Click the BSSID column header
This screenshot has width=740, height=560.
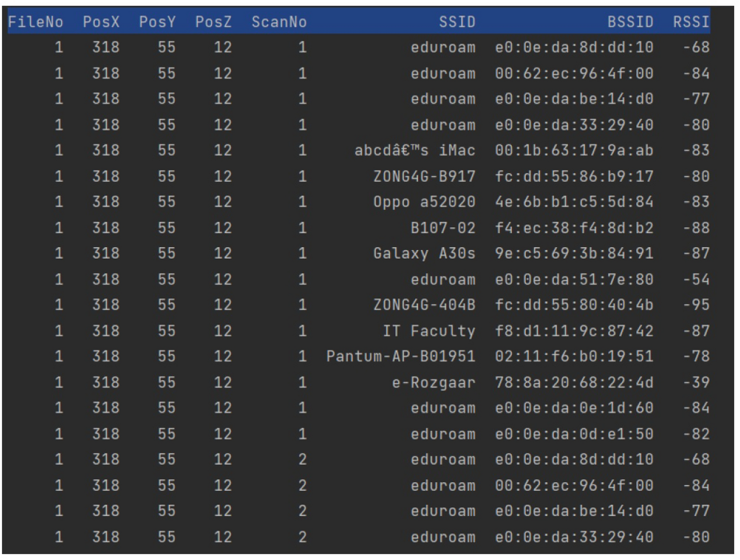[x=630, y=22]
